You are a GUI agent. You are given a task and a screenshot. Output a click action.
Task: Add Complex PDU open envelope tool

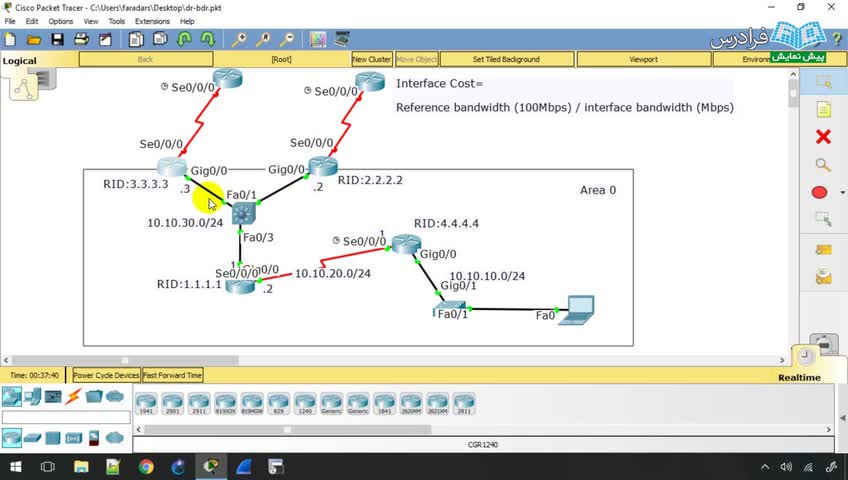pos(823,277)
